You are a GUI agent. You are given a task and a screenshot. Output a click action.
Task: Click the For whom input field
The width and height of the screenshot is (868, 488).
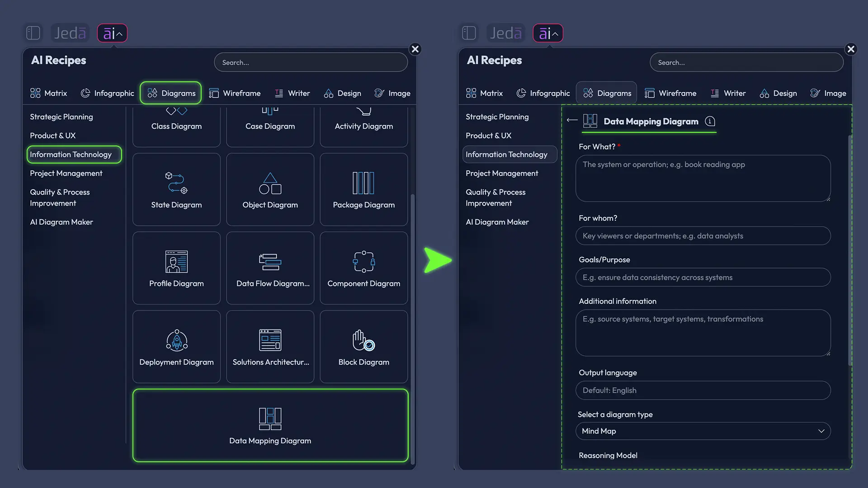pos(703,236)
